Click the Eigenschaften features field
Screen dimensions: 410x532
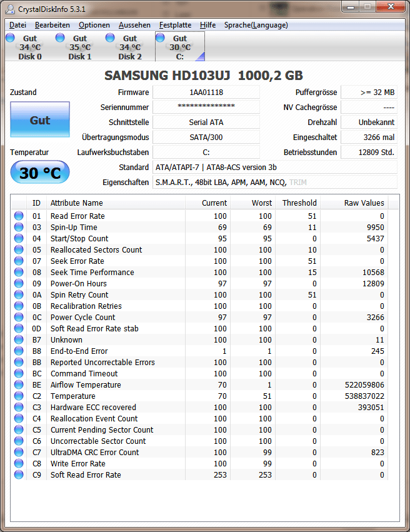(x=275, y=182)
